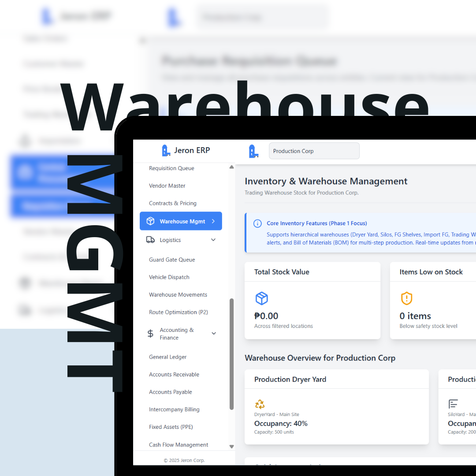Click the scroll-down triangle at sidebar bottom

(231, 446)
